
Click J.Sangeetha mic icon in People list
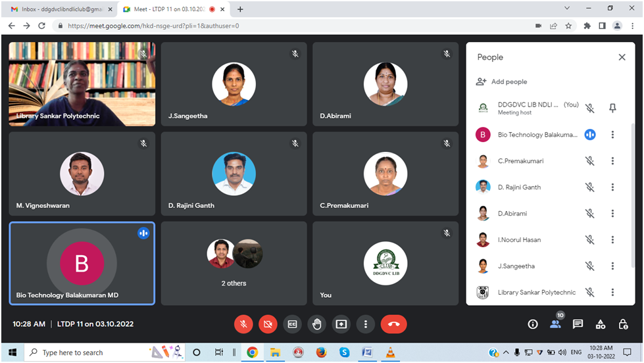590,266
